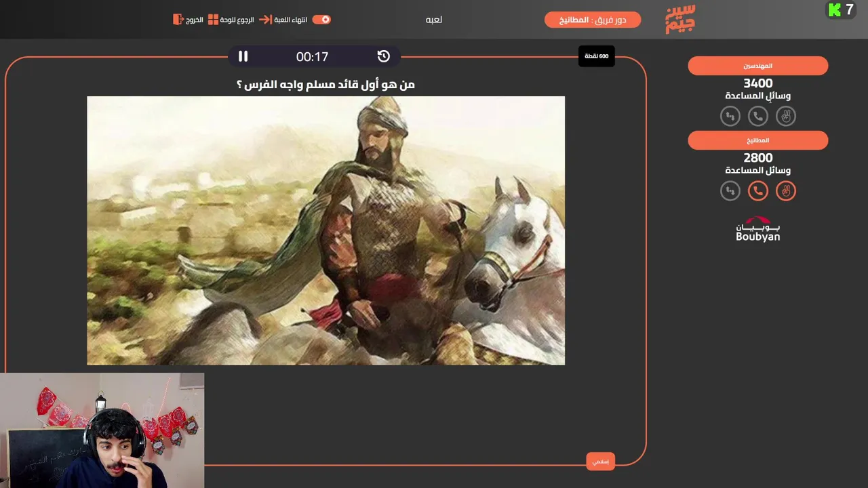Use المطابخ team's phone call helper
868x488 pixels.
[x=758, y=191]
